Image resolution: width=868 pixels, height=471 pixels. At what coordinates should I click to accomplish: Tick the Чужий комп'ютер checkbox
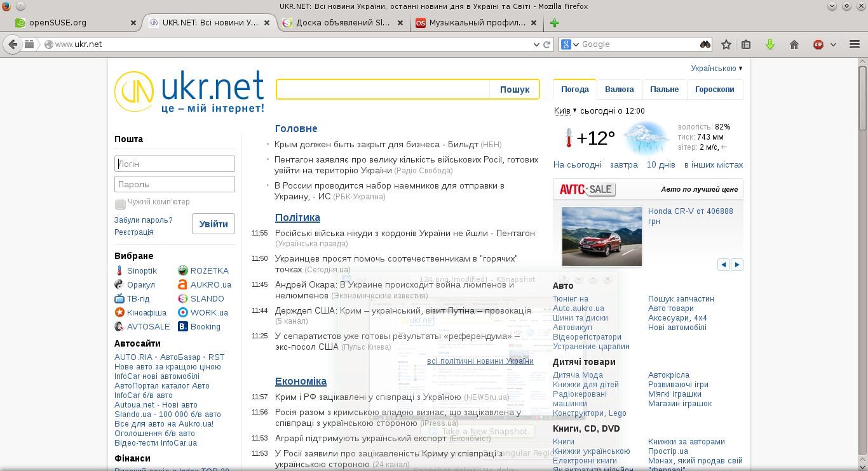click(x=120, y=204)
